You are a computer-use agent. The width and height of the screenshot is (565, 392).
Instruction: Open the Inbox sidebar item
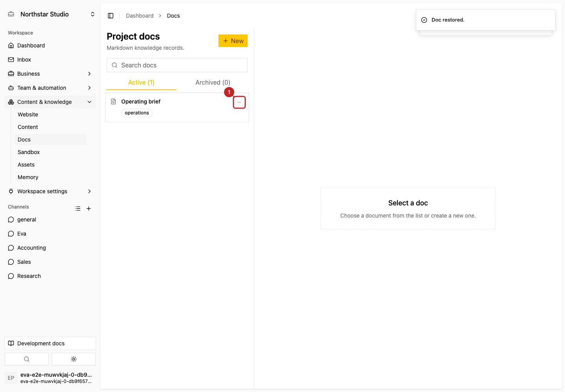tap(50, 60)
